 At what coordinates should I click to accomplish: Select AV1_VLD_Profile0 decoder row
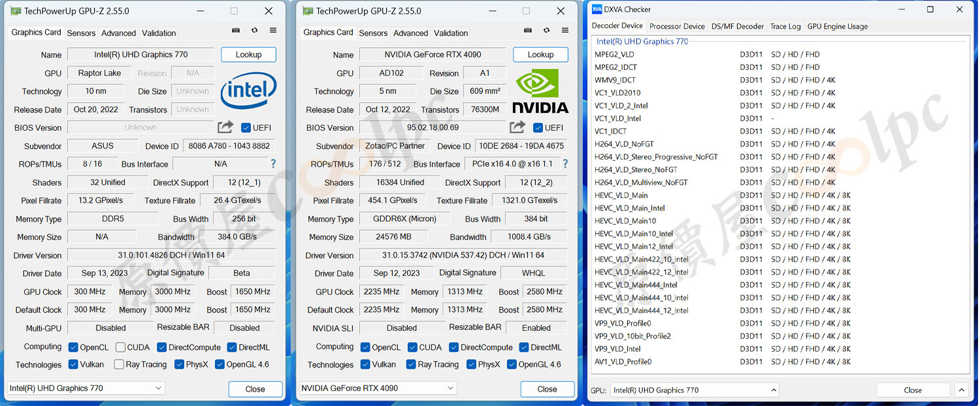click(779, 362)
